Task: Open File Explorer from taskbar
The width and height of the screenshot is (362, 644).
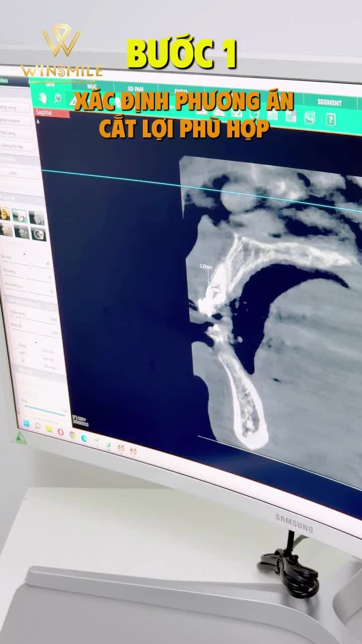Action: (x=49, y=429)
